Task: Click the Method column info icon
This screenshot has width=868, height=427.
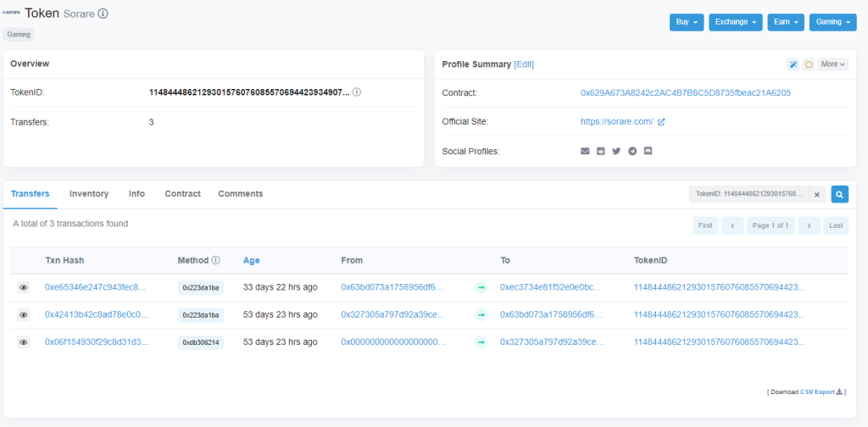Action: click(x=216, y=260)
